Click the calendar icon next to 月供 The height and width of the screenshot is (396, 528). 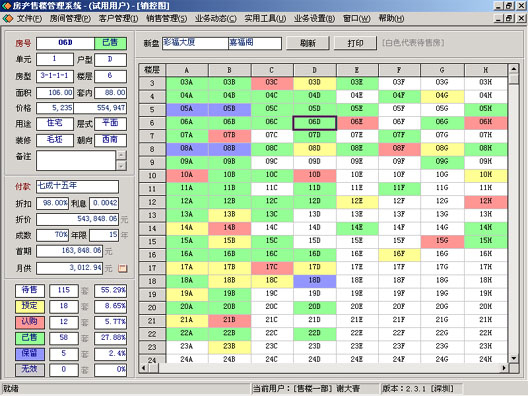tap(123, 268)
